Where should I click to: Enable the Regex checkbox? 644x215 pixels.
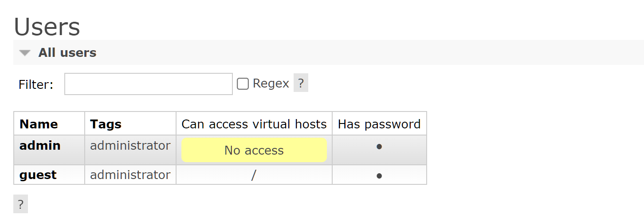[243, 84]
